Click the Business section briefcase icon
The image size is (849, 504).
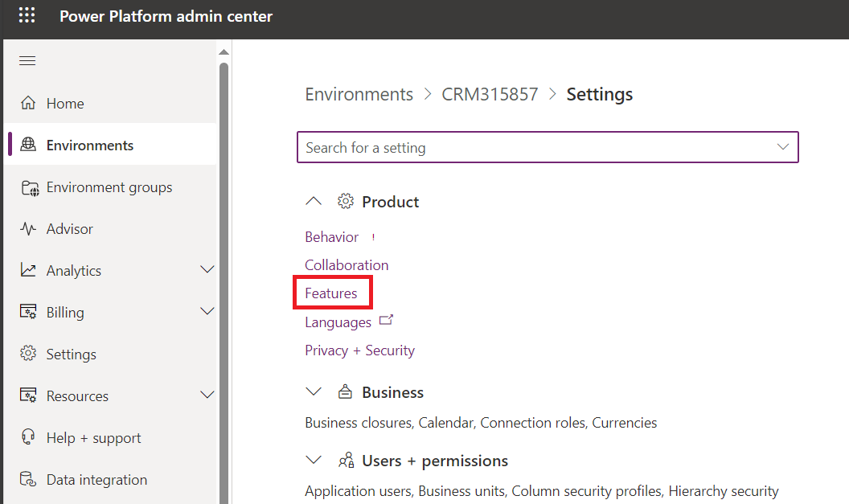(x=346, y=392)
